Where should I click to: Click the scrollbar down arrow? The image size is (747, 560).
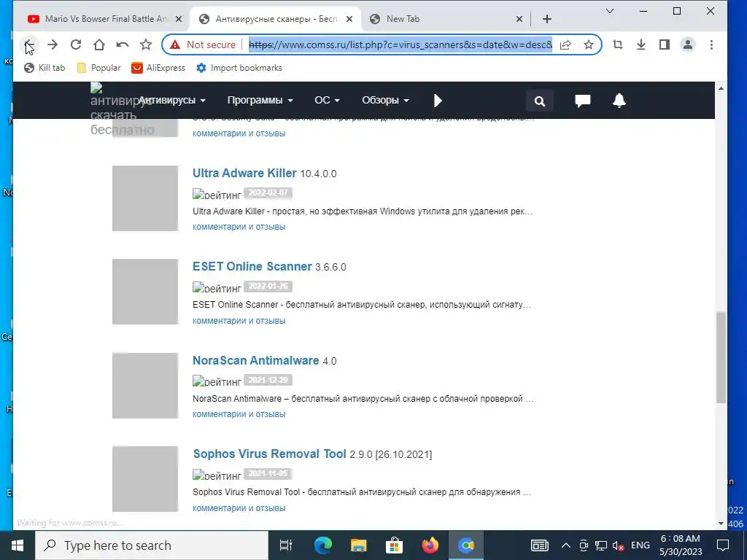[x=721, y=524]
